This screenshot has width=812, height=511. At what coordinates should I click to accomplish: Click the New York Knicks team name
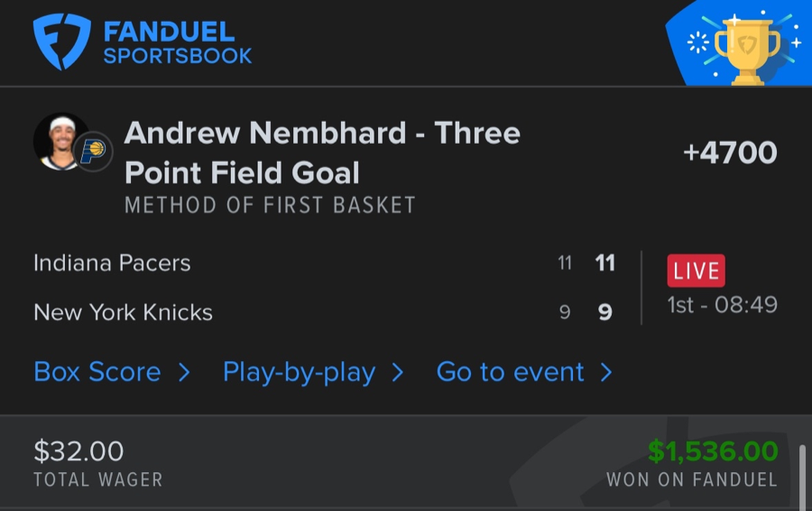[123, 312]
